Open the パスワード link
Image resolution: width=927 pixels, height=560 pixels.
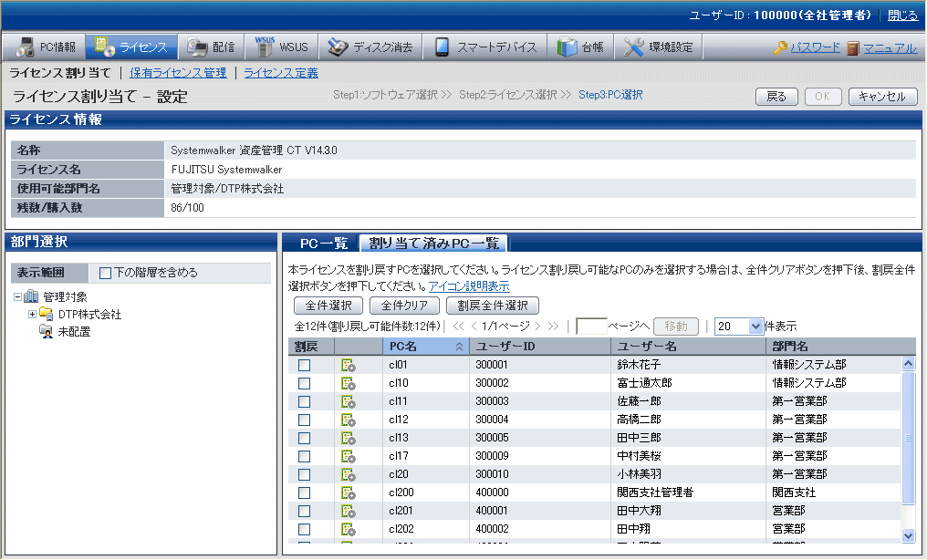[x=816, y=47]
